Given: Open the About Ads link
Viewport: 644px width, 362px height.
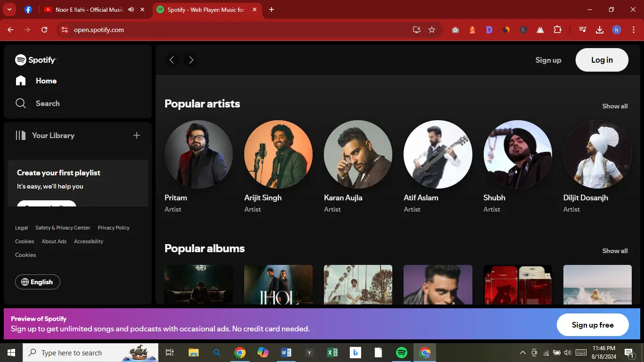Looking at the screenshot, I should pyautogui.click(x=54, y=241).
